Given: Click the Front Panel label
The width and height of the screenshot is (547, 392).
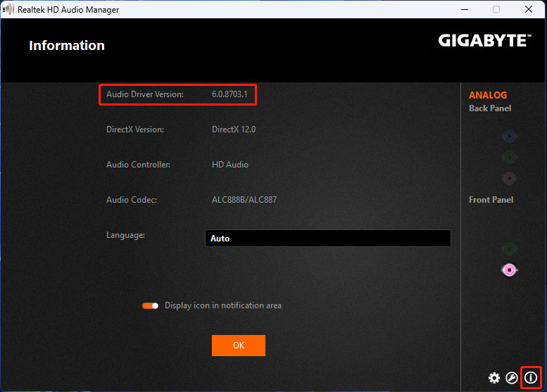Looking at the screenshot, I should click(491, 200).
